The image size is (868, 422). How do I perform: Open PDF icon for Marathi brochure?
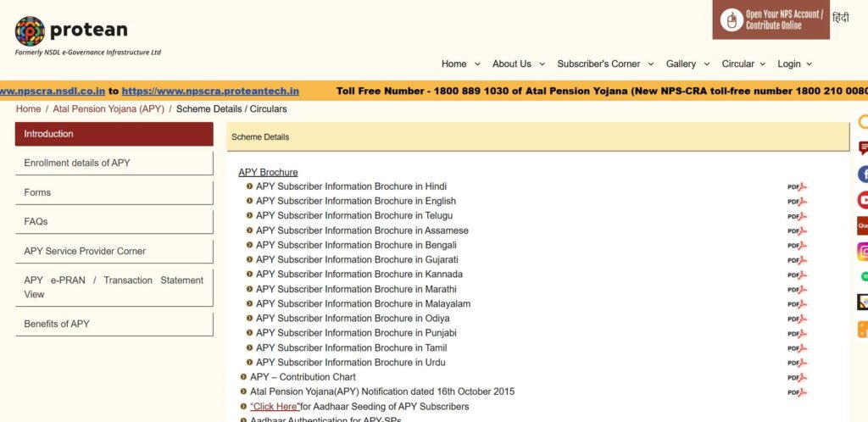click(x=797, y=289)
